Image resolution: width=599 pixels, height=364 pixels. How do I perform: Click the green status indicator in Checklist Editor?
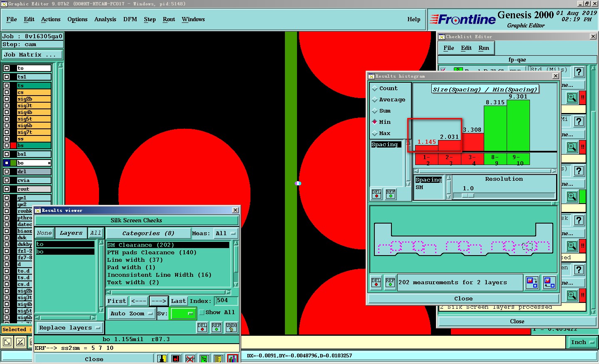[583, 197]
